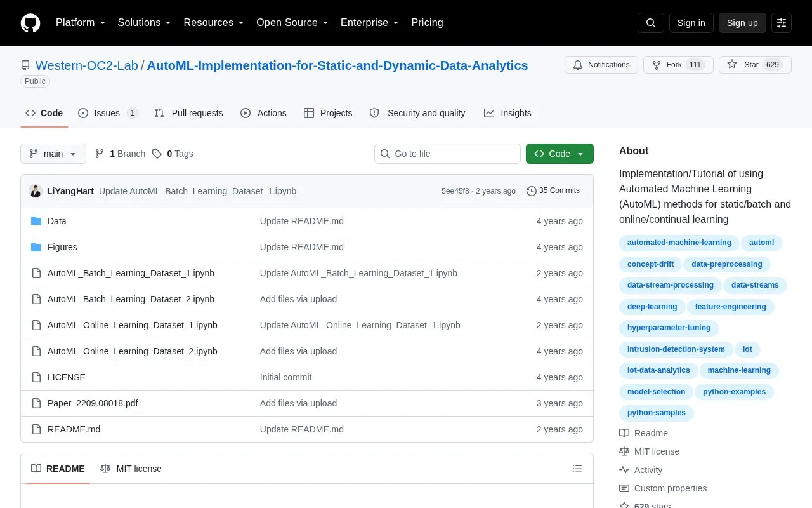Open the Projects tab

pyautogui.click(x=328, y=113)
